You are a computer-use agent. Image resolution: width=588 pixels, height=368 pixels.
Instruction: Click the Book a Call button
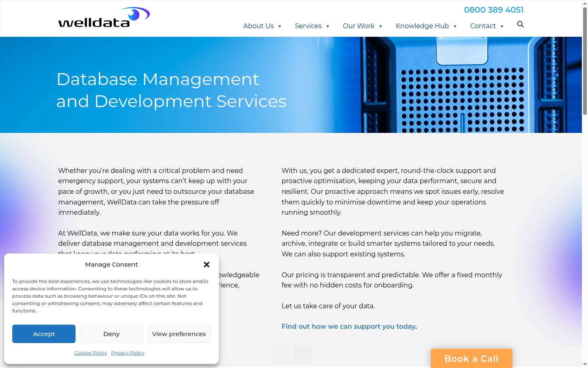(x=472, y=359)
